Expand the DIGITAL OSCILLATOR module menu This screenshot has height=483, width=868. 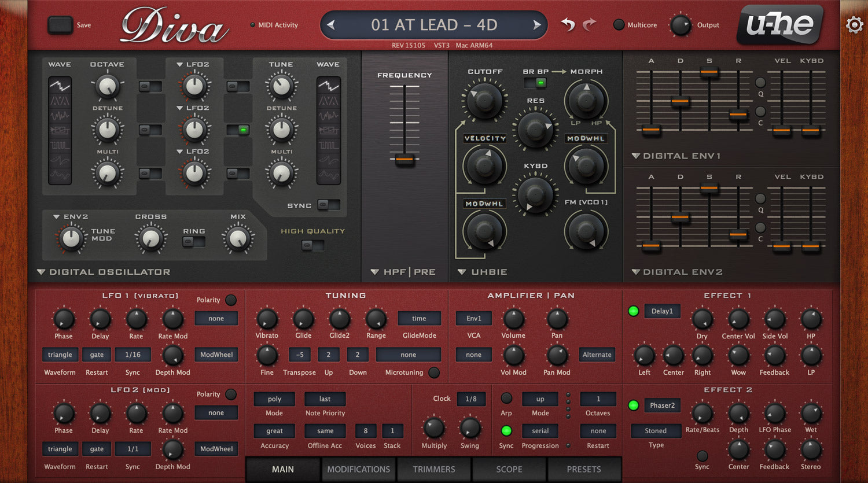point(41,272)
